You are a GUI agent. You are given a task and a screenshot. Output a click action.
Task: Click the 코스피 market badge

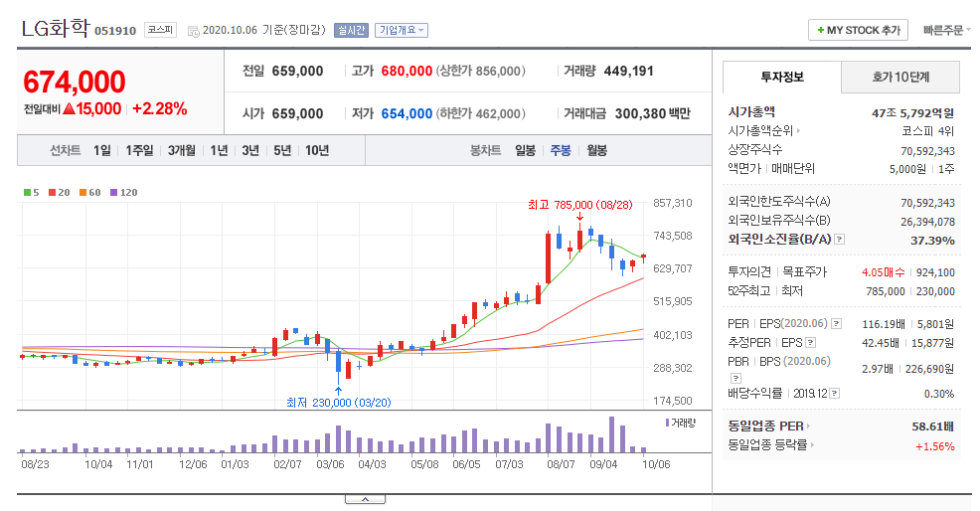160,30
